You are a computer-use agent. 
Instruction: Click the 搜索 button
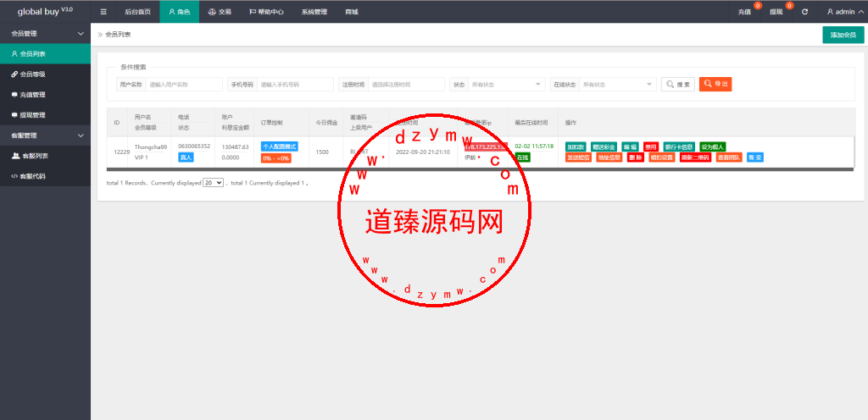pyautogui.click(x=678, y=85)
